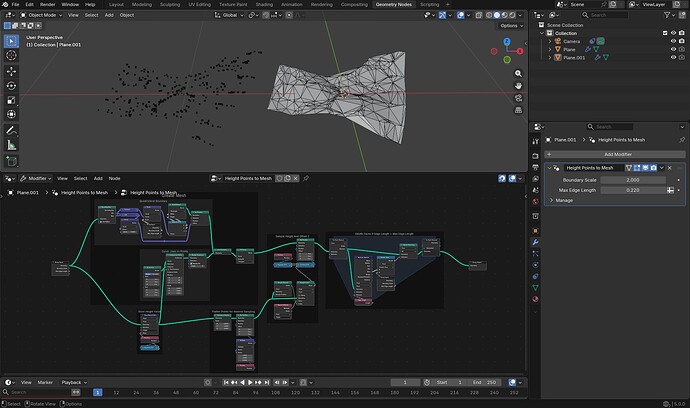Open the Object Mode dropdown
The width and height of the screenshot is (690, 408).
pos(41,15)
